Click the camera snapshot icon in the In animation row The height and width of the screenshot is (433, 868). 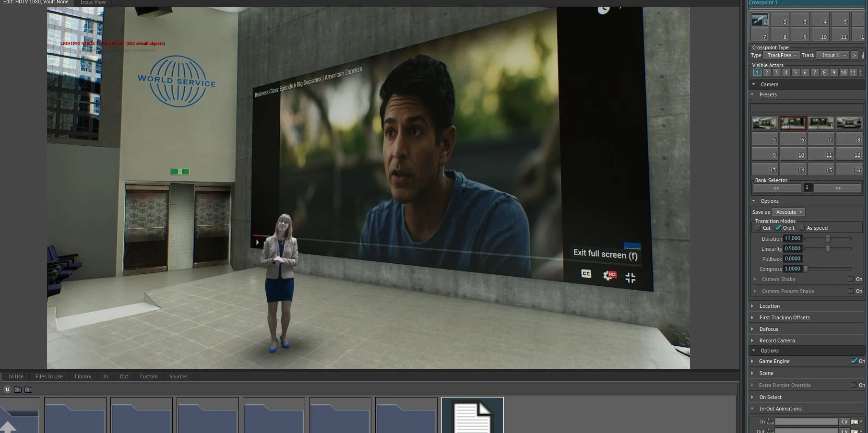pyautogui.click(x=855, y=421)
